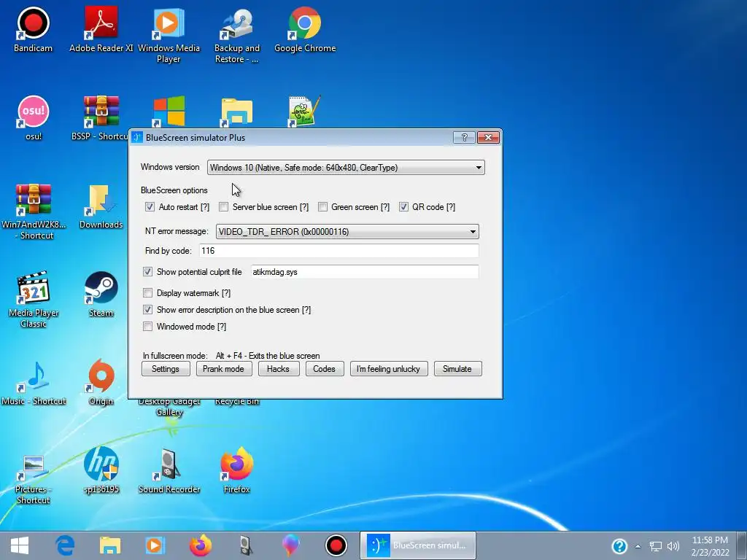Expand the Windows version dropdown
This screenshot has width=747, height=560.
pyautogui.click(x=346, y=167)
